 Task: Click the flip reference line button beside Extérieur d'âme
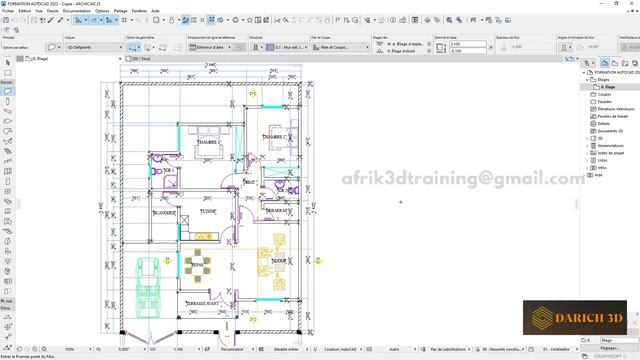(240, 47)
